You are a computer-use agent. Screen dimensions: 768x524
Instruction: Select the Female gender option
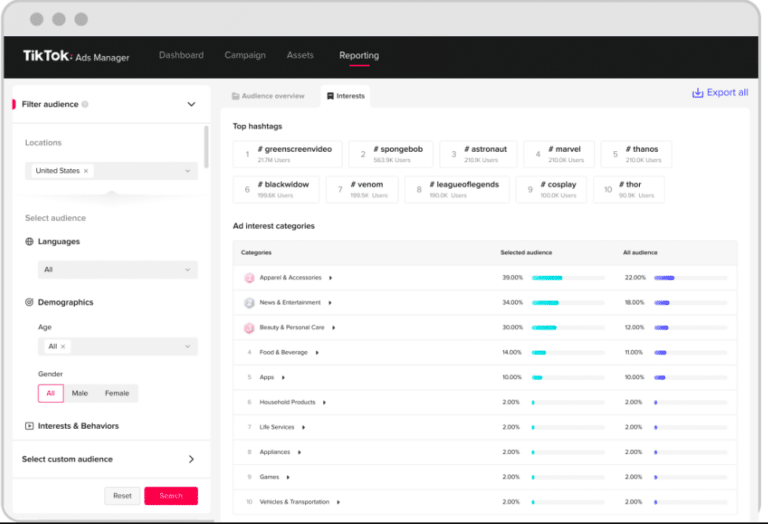[117, 393]
